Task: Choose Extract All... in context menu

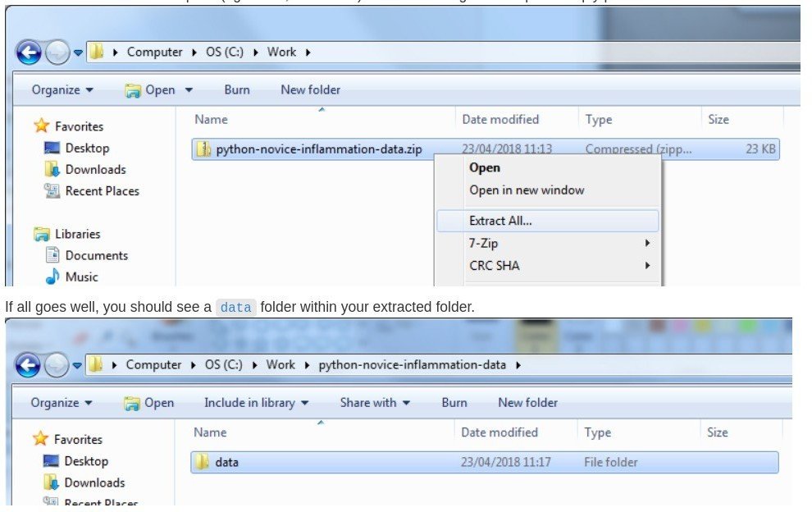Action: coord(548,221)
